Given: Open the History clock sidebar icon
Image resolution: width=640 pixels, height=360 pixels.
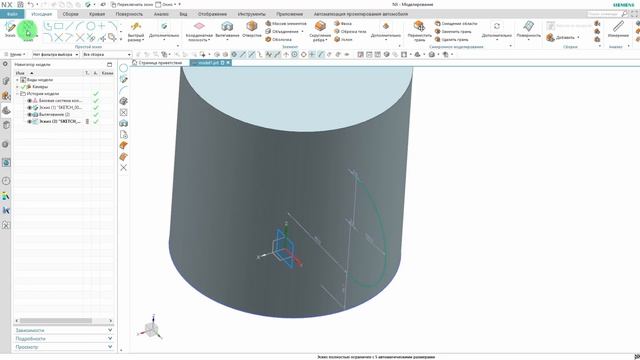Looking at the screenshot, I should [6, 181].
